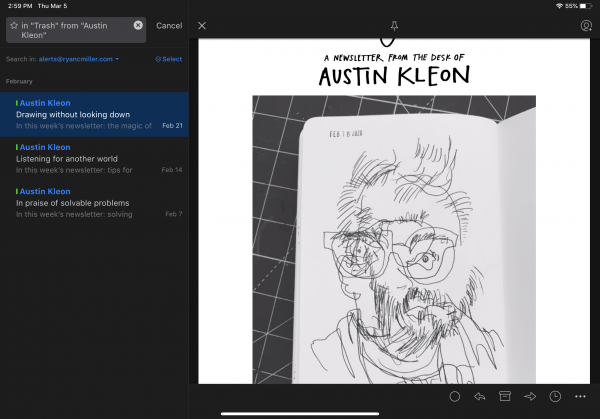Archive this email
The height and width of the screenshot is (419, 600).
[505, 397]
